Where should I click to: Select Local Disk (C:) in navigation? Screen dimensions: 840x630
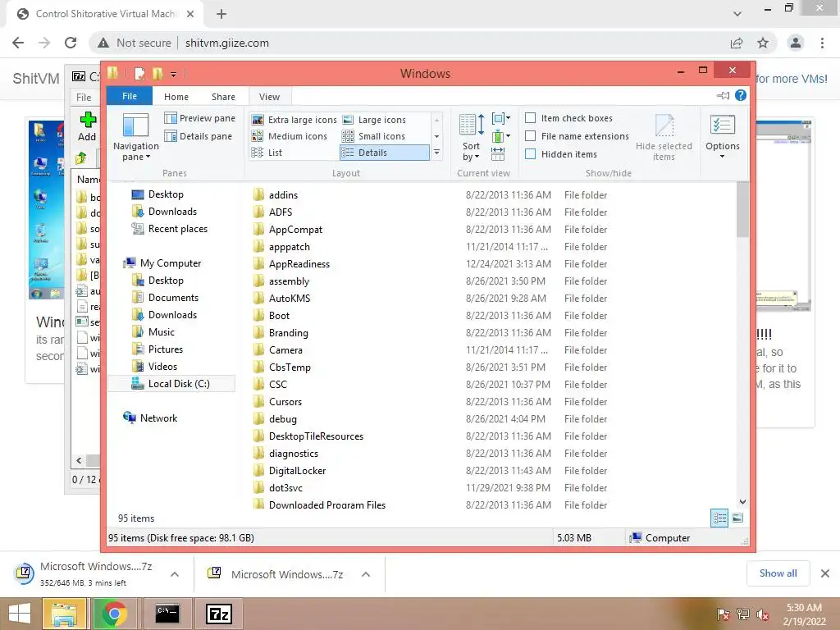(171, 384)
